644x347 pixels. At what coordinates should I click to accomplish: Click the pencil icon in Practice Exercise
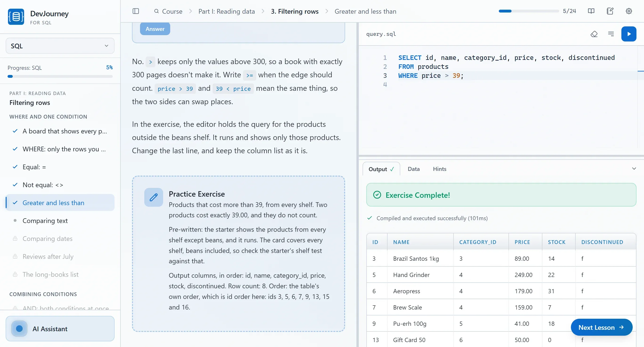pyautogui.click(x=153, y=197)
